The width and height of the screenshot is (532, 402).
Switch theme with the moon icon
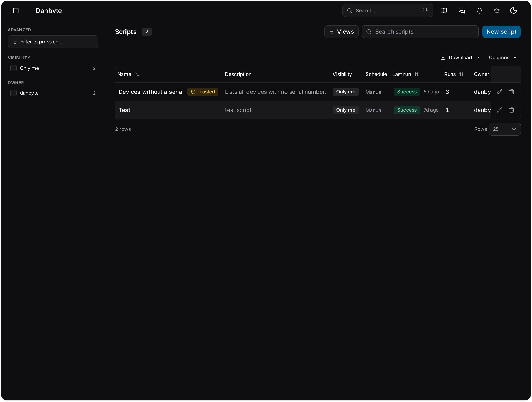tap(514, 11)
